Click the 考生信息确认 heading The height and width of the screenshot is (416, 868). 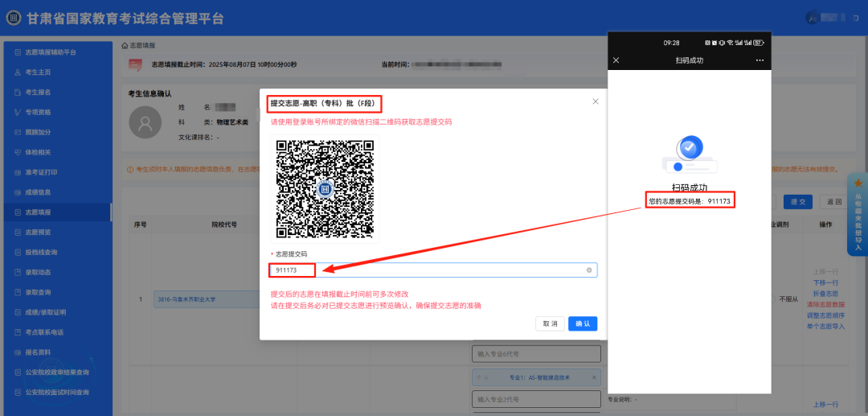pos(150,93)
